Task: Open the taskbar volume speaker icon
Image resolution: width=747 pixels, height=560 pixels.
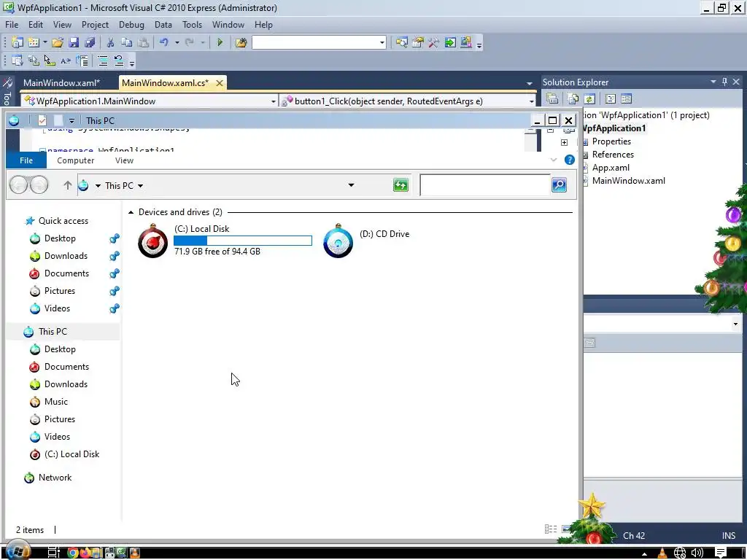Action: [697, 553]
